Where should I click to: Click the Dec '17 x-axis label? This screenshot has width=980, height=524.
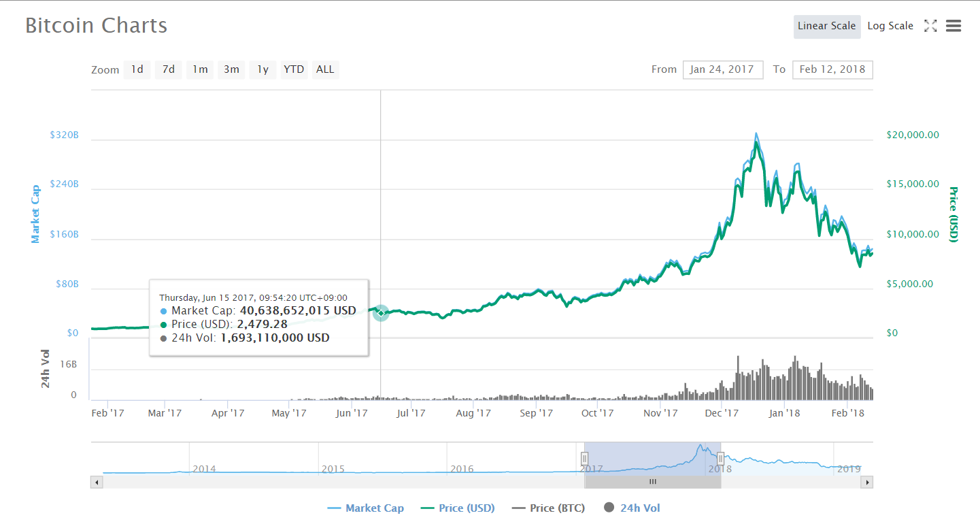722,413
